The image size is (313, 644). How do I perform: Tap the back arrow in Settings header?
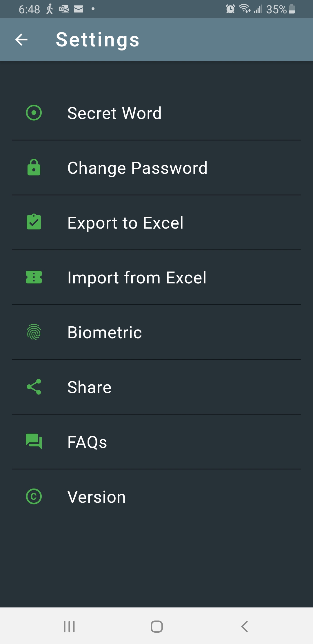point(21,40)
